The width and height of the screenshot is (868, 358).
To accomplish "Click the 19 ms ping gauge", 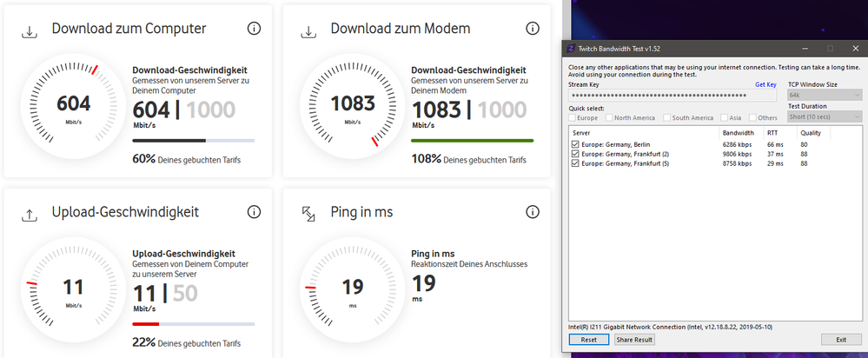I will point(352,289).
